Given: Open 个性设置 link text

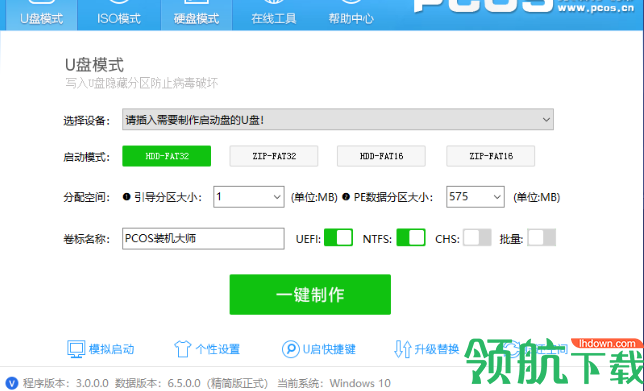Looking at the screenshot, I should tap(218, 350).
